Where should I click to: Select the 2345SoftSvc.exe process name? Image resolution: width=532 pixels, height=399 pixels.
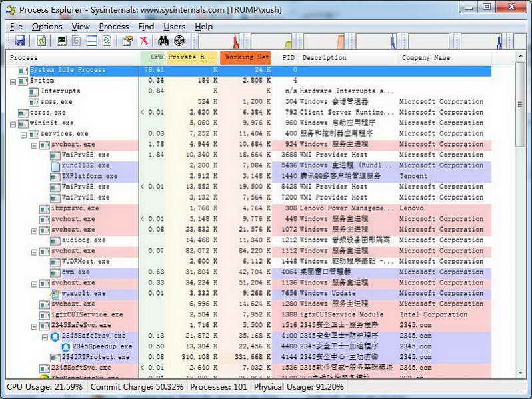81,368
